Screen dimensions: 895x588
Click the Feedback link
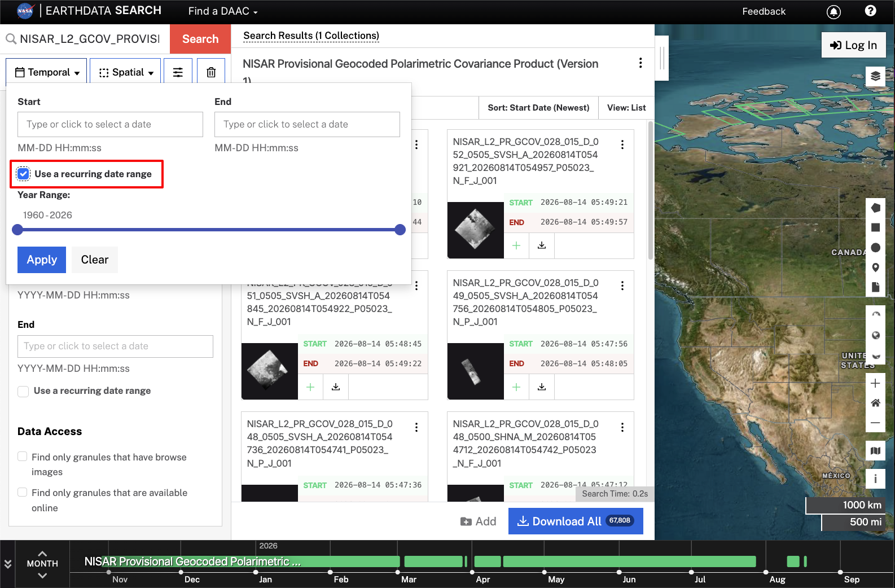click(764, 11)
